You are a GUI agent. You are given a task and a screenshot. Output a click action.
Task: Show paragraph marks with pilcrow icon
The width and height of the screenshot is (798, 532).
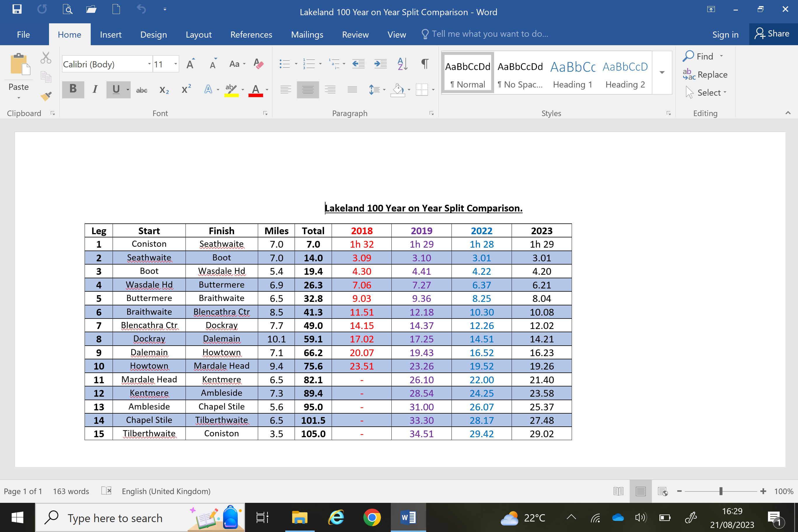[424, 64]
